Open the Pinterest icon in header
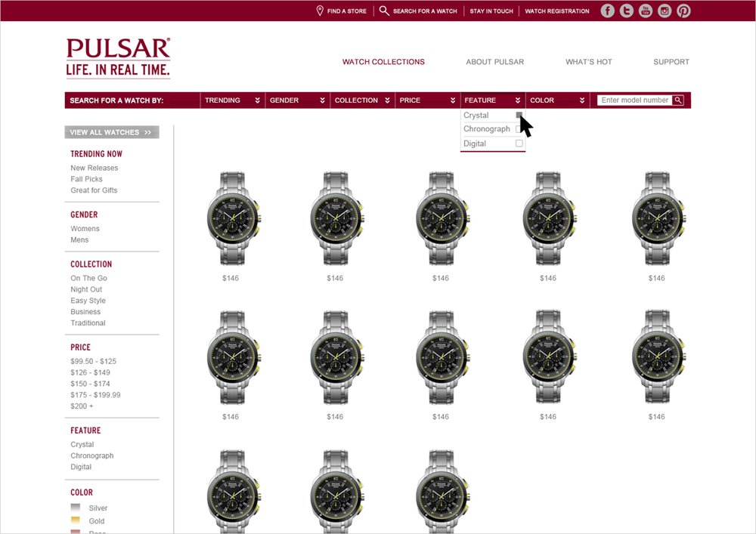Image resolution: width=756 pixels, height=534 pixels. pos(683,11)
